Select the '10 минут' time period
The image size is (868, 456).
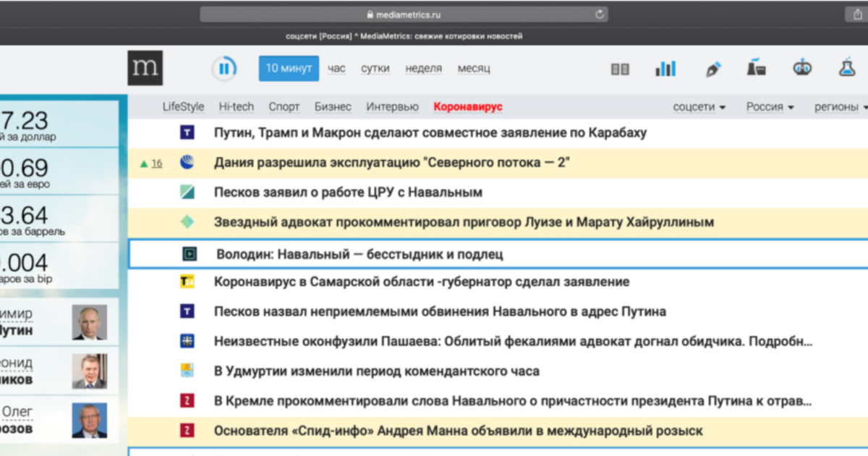click(x=289, y=69)
